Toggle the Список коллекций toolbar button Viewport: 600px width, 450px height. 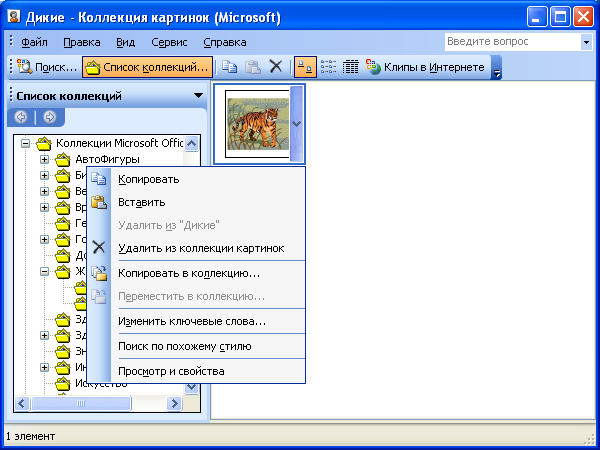pos(147,67)
